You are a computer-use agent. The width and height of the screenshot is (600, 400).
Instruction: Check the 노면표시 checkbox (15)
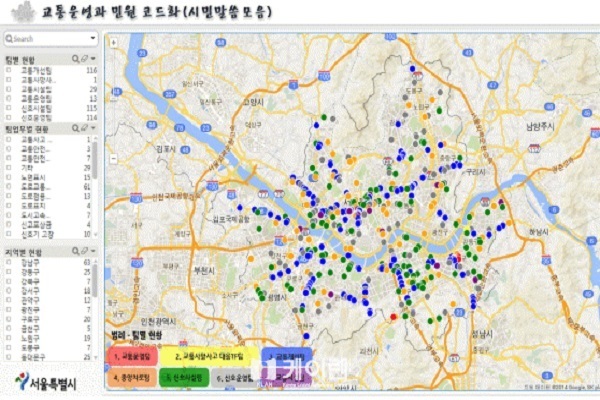(8, 177)
